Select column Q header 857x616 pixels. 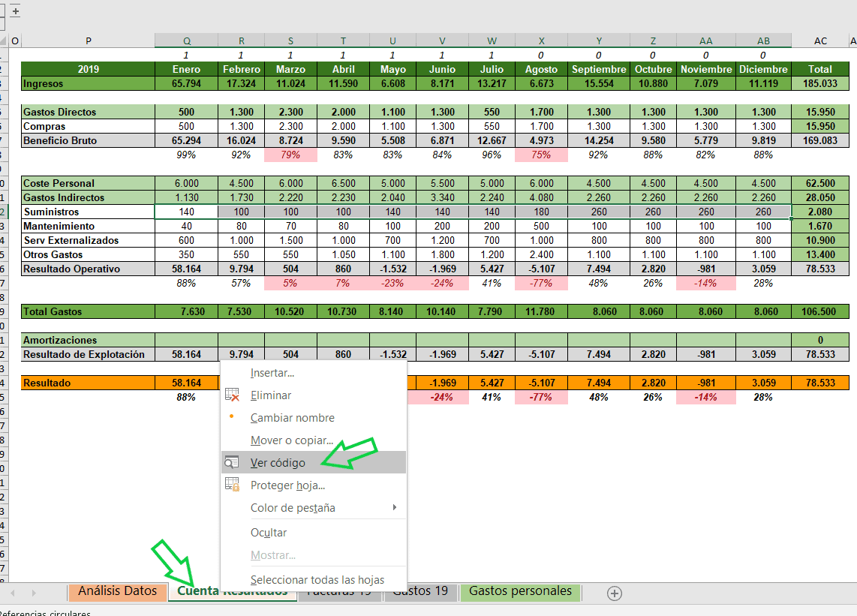point(186,41)
